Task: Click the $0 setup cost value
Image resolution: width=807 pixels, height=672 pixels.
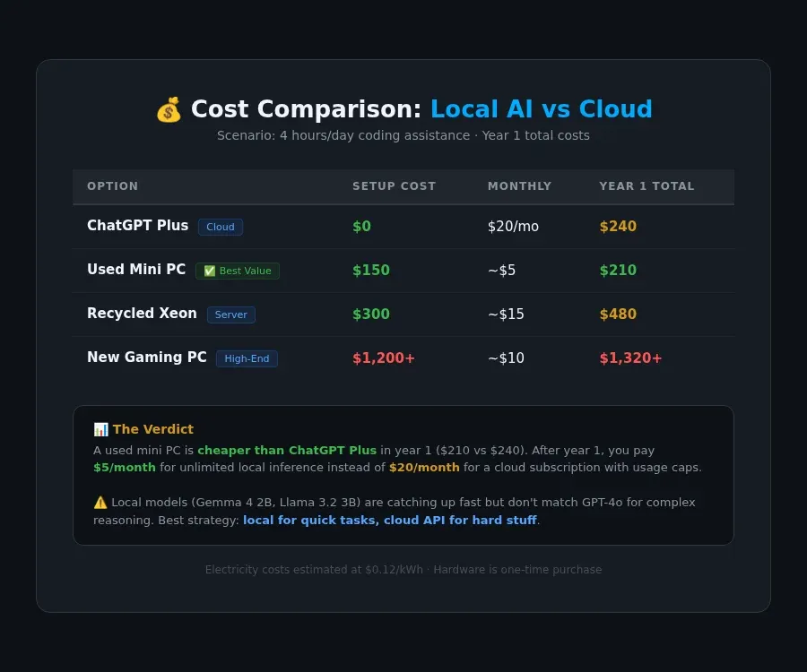Action: pyautogui.click(x=362, y=226)
